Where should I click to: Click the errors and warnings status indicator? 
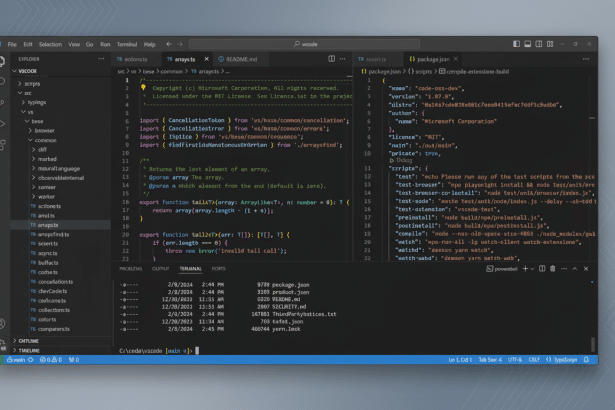[x=51, y=360]
